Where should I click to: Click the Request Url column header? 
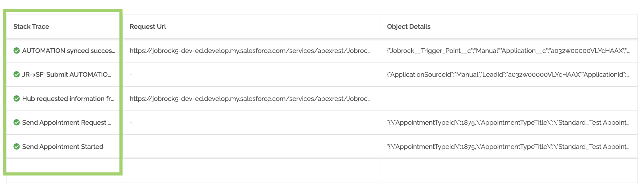click(148, 27)
